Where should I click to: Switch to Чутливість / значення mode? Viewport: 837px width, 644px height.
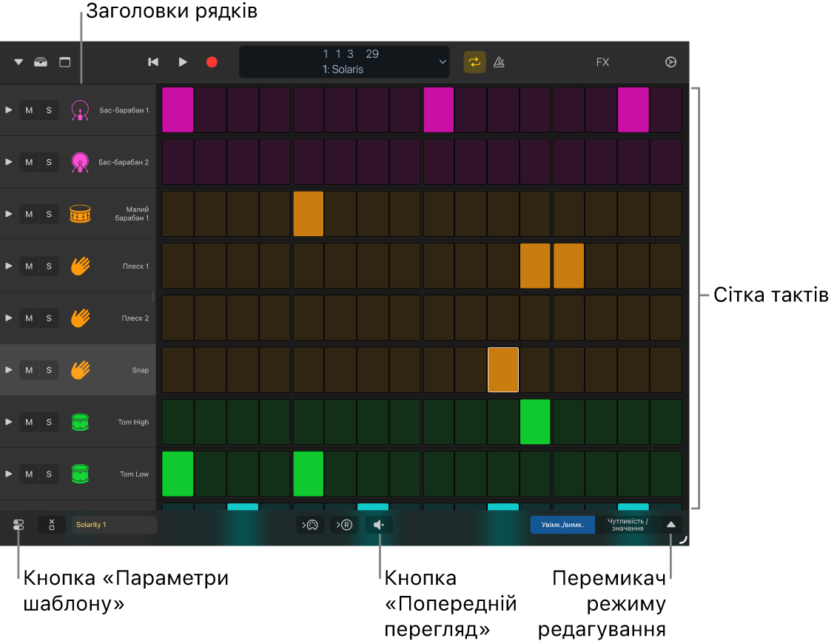coord(627,525)
